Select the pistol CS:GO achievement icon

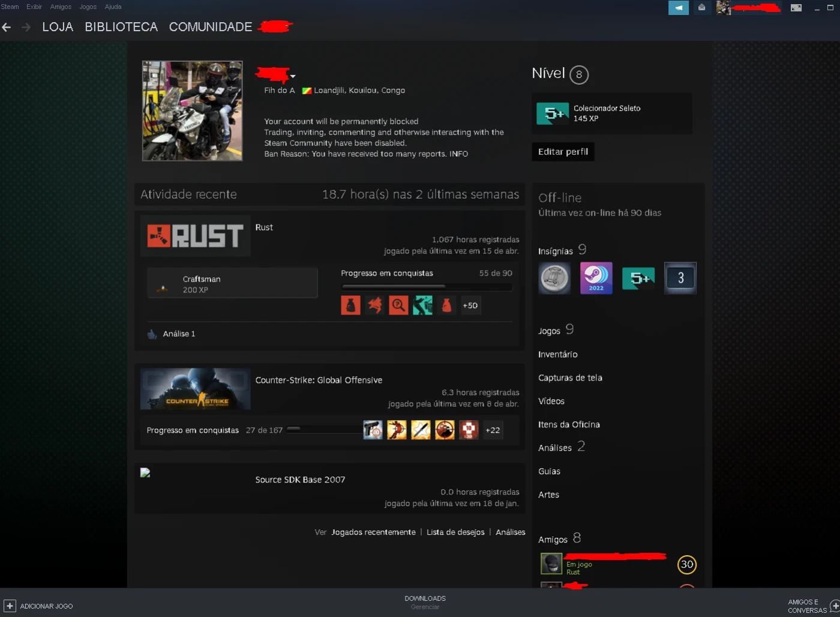pos(373,430)
